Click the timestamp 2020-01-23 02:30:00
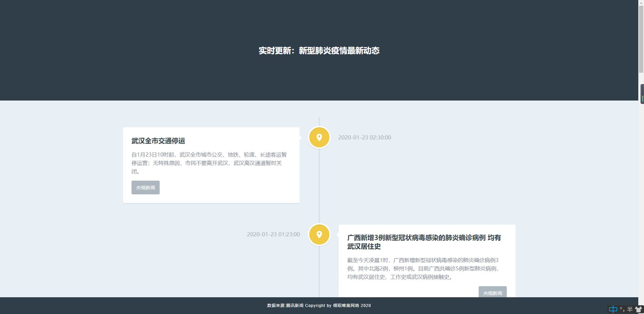 pyautogui.click(x=365, y=137)
